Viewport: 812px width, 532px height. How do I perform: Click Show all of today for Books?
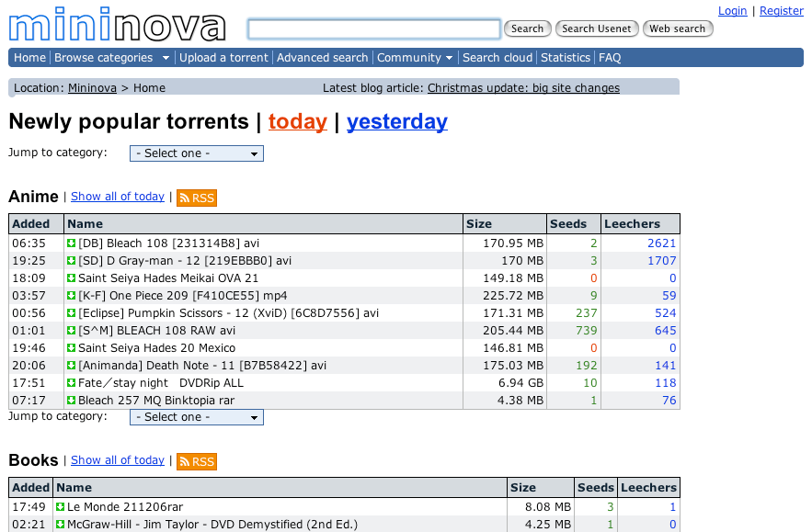pyautogui.click(x=118, y=460)
